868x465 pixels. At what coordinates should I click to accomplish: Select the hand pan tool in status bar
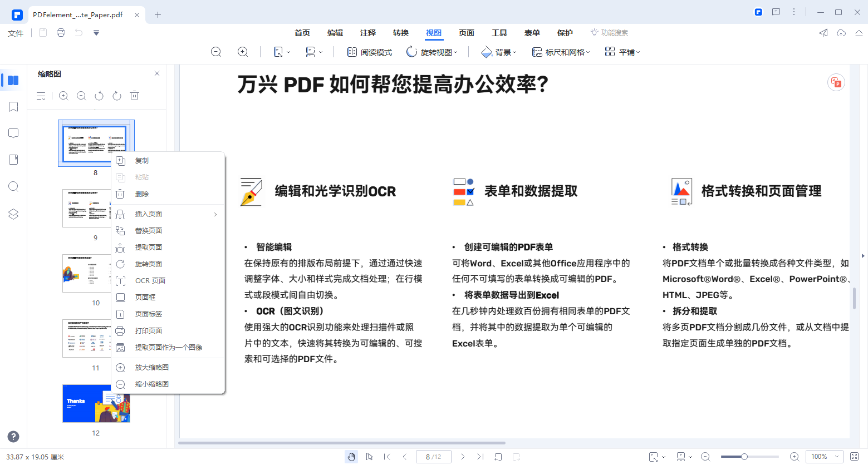[x=351, y=456]
